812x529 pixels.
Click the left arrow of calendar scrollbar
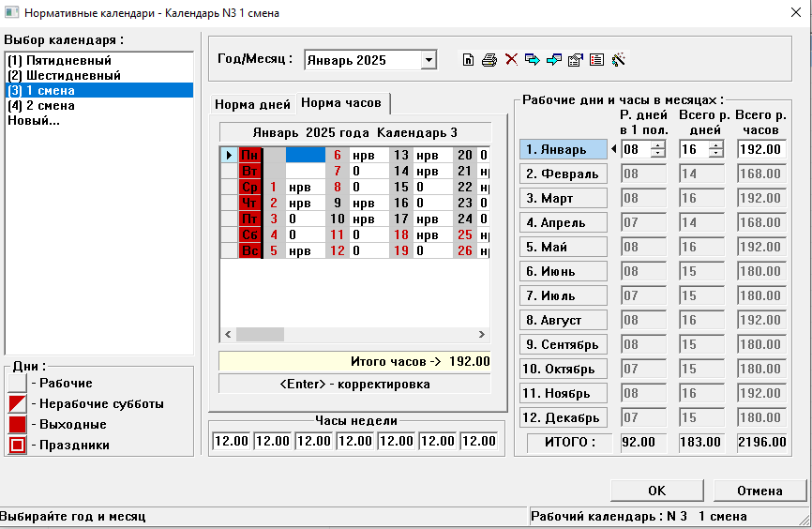[228, 334]
